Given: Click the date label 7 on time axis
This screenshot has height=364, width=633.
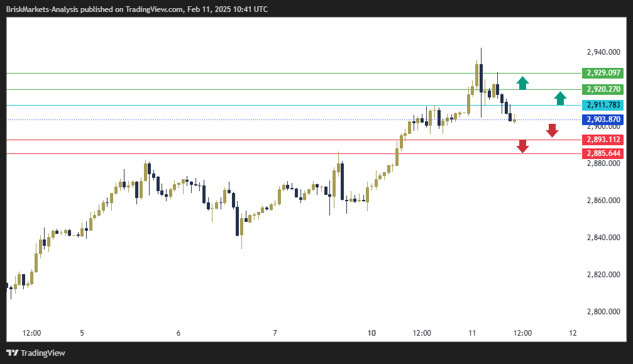Looking at the screenshot, I should tap(275, 333).
